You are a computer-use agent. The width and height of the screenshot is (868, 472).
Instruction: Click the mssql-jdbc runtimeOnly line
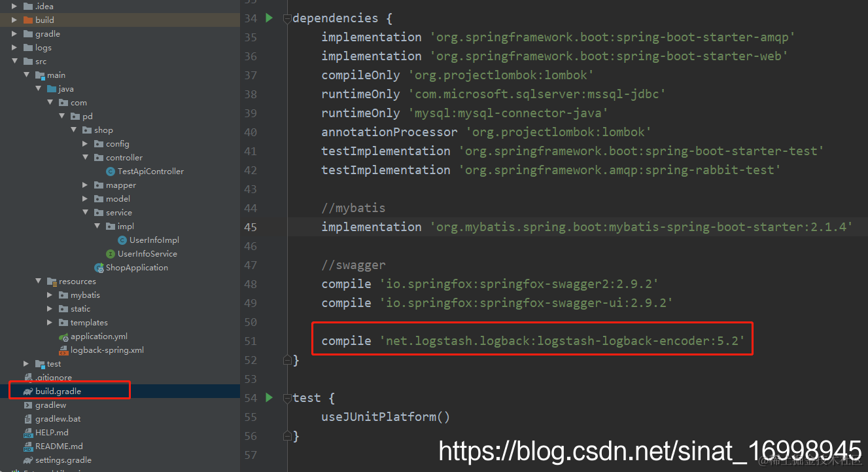[494, 94]
